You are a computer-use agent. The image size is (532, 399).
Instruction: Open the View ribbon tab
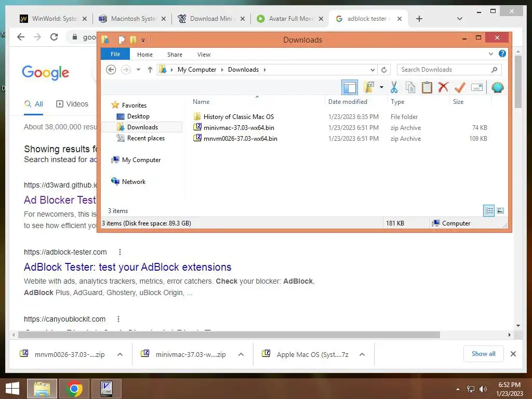204,54
